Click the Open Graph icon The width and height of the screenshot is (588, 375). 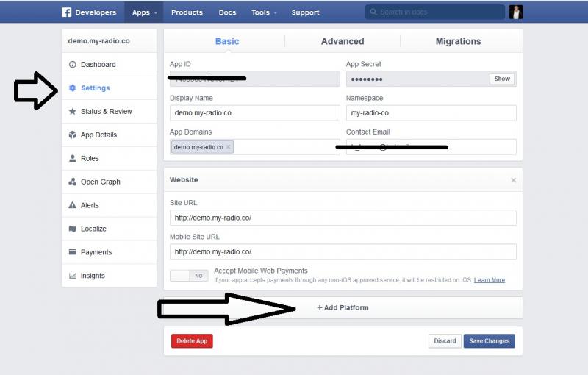click(x=73, y=182)
